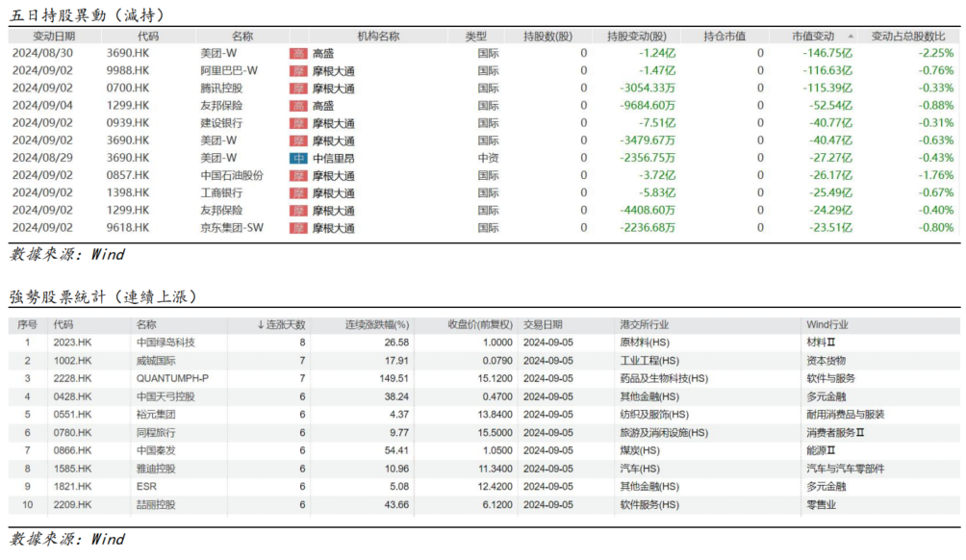Click the -146.75亿 market value change cell
Image resolution: width=966 pixels, height=560 pixels.
827,54
